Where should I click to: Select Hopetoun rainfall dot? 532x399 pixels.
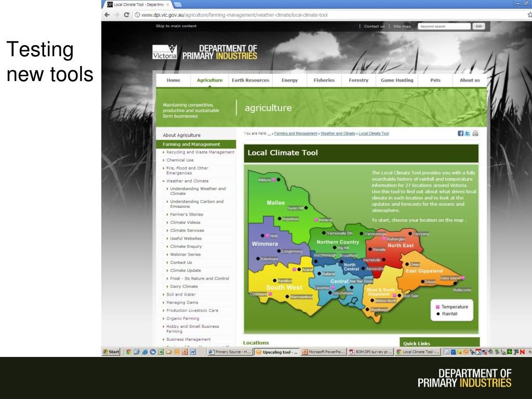pyautogui.click(x=280, y=219)
